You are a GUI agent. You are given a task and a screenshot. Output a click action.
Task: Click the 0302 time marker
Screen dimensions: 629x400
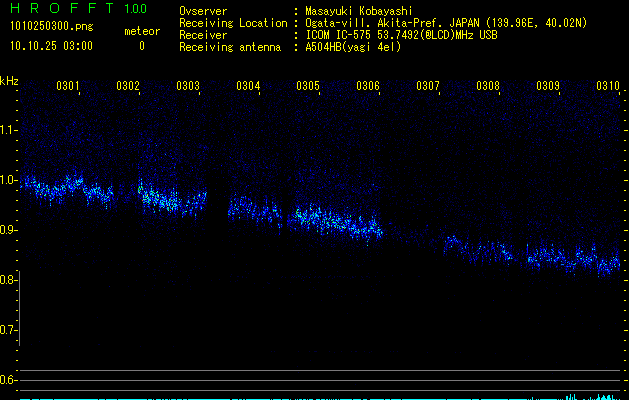(x=128, y=86)
